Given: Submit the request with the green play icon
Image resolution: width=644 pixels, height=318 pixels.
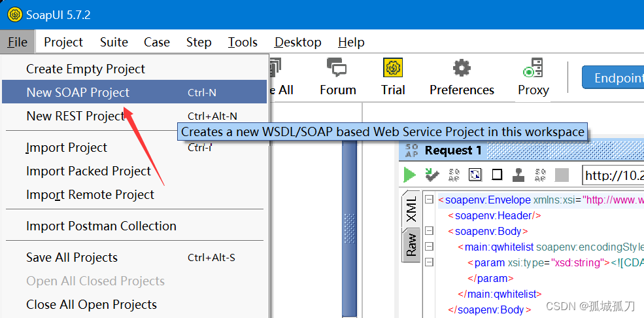Looking at the screenshot, I should coord(409,175).
